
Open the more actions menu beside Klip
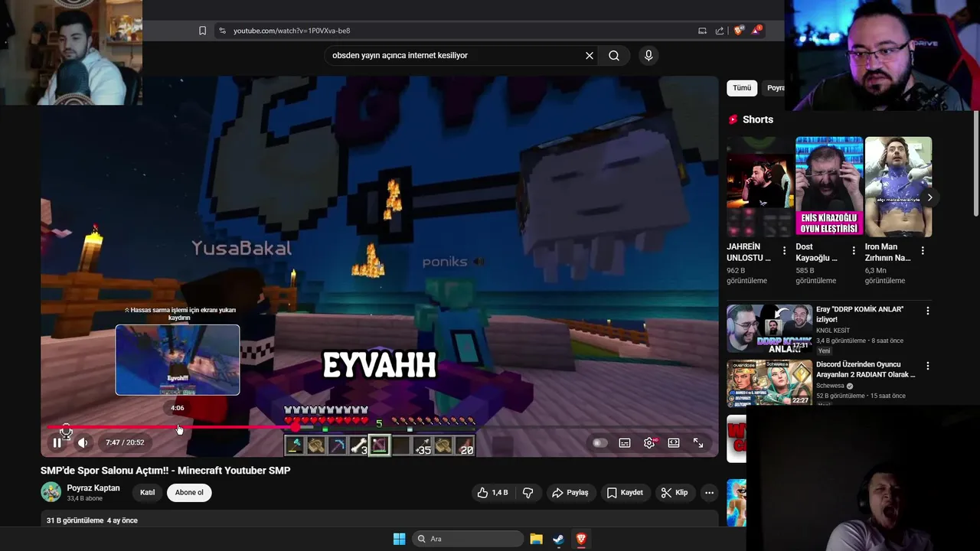tap(709, 493)
